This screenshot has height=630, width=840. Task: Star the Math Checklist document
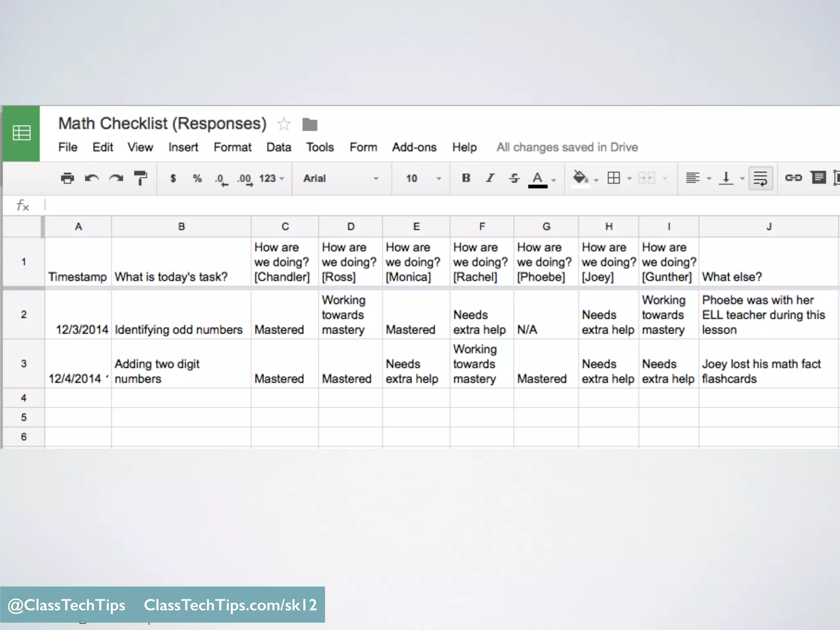pyautogui.click(x=284, y=124)
